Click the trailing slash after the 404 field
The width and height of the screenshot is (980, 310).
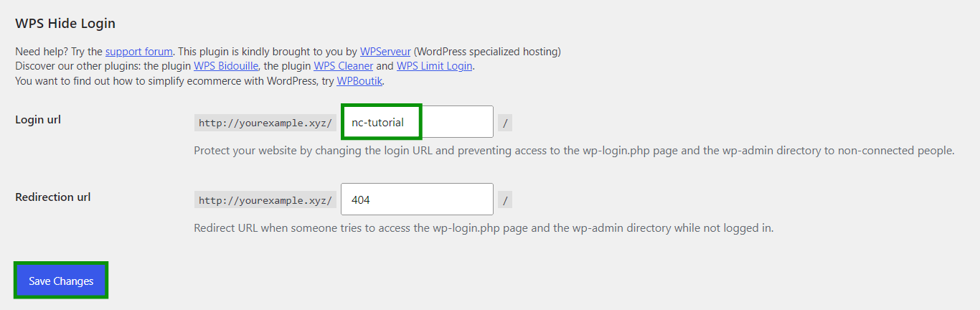click(x=506, y=200)
